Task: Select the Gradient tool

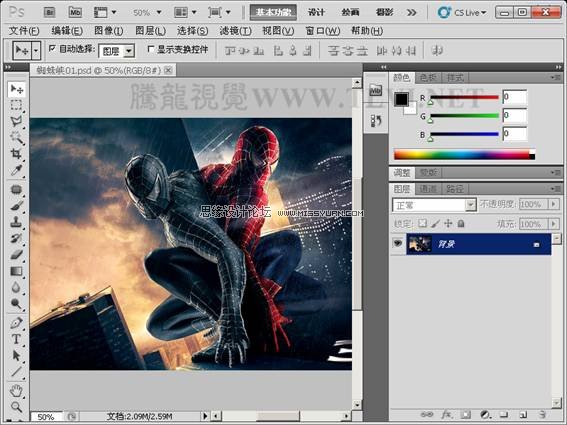Action: (x=16, y=271)
